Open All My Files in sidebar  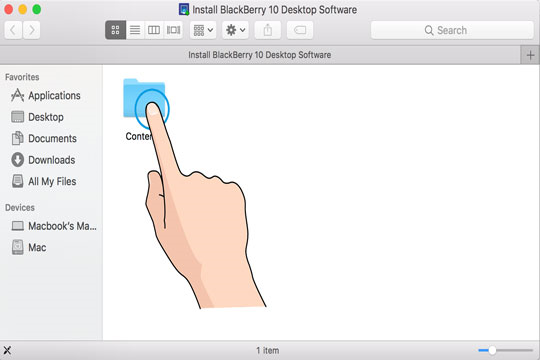click(x=44, y=181)
